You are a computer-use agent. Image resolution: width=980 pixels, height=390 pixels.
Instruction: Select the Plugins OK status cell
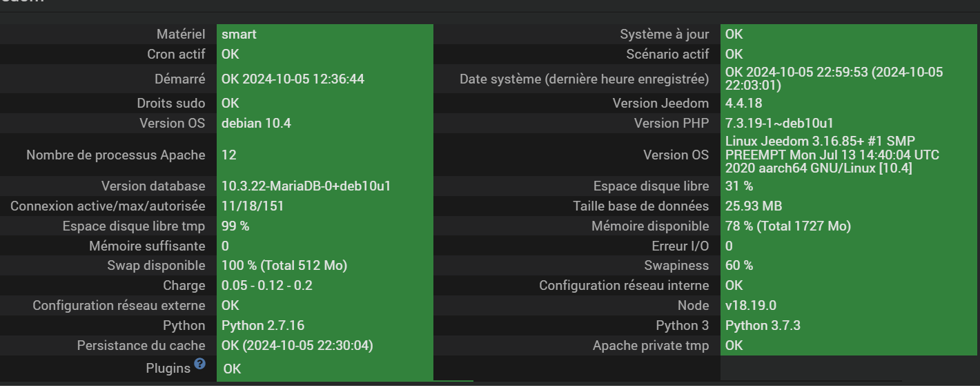[325, 369]
